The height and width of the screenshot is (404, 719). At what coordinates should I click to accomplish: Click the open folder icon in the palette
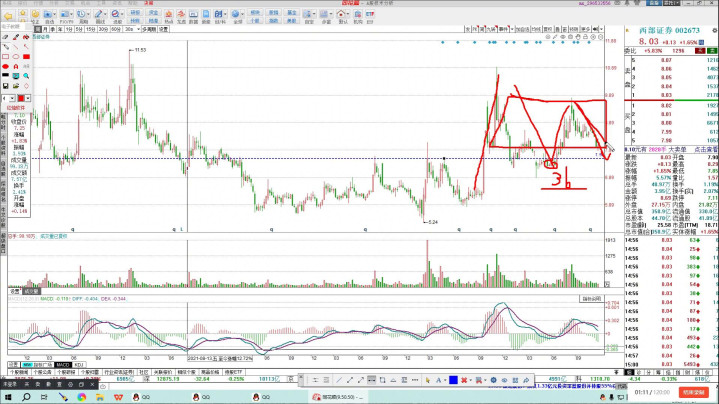pos(16,86)
